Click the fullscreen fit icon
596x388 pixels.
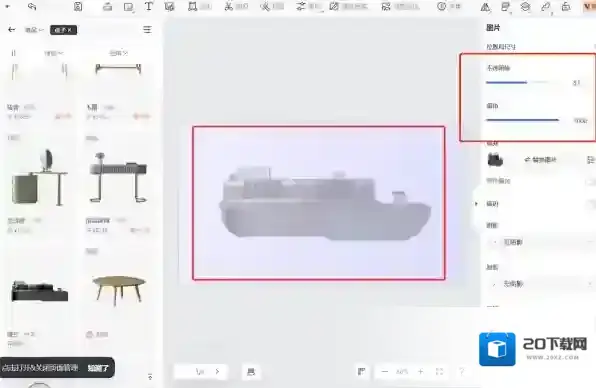(x=439, y=371)
